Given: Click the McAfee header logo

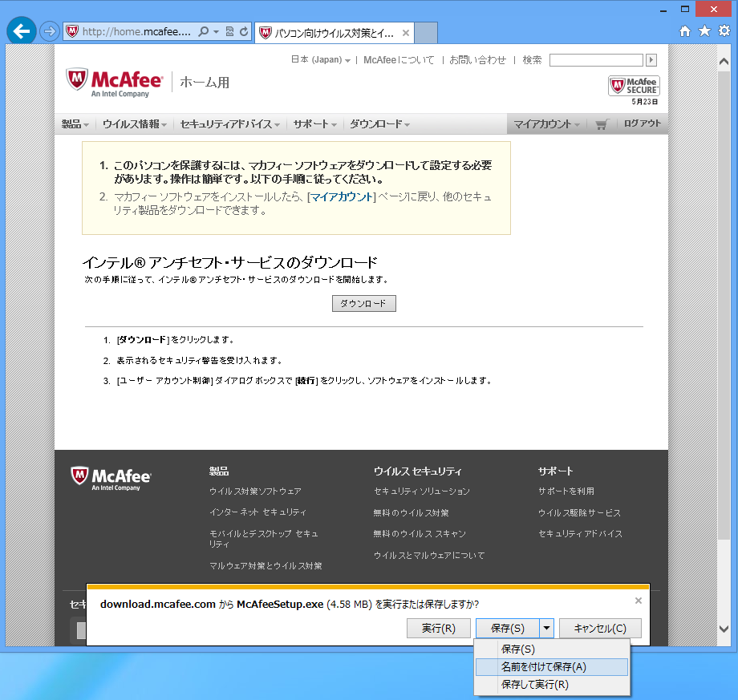Looking at the screenshot, I should click(115, 83).
